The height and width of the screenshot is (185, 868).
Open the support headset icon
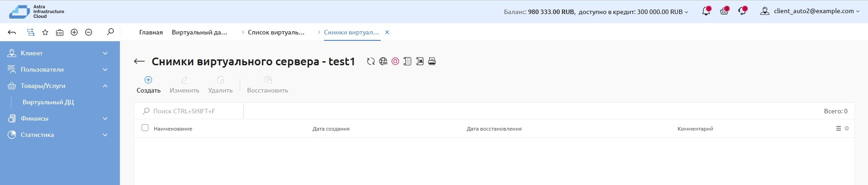tap(742, 11)
